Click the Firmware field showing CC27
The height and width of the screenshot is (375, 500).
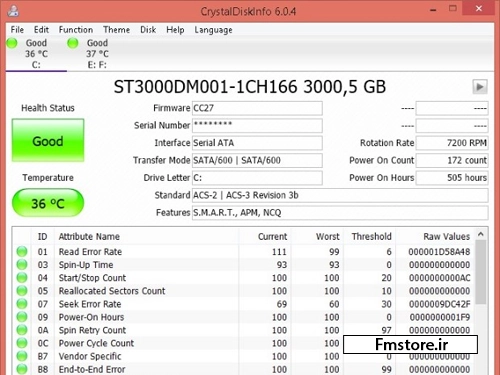257,108
